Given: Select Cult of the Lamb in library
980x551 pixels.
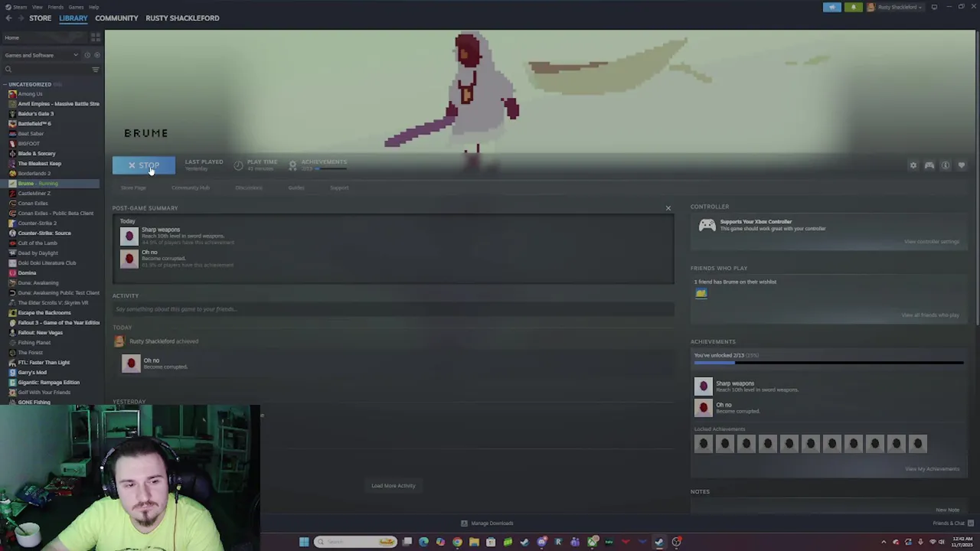Looking at the screenshot, I should [x=38, y=243].
